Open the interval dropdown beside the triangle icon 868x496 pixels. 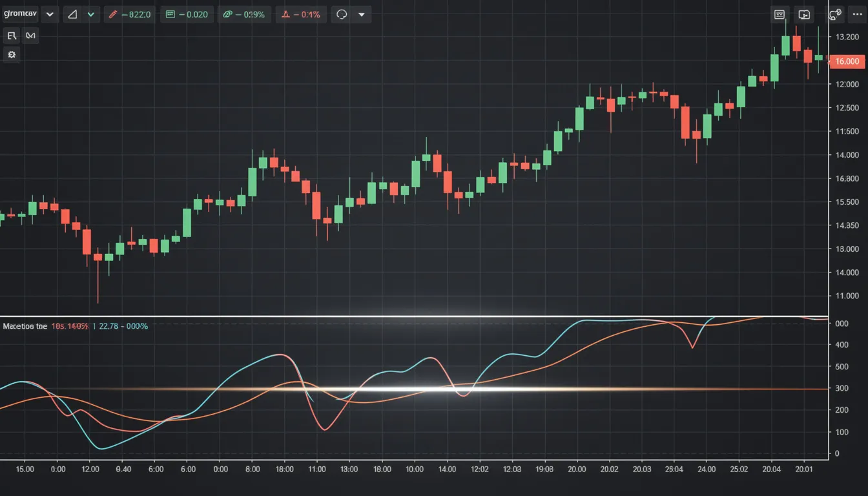90,14
